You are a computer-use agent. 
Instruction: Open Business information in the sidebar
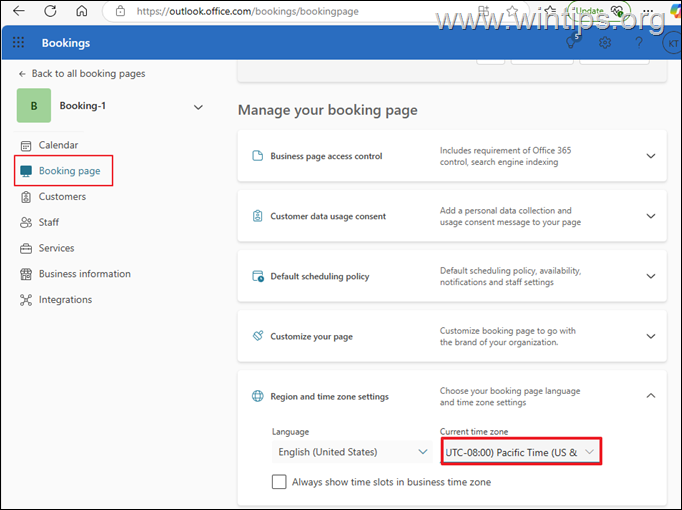pyautogui.click(x=85, y=274)
